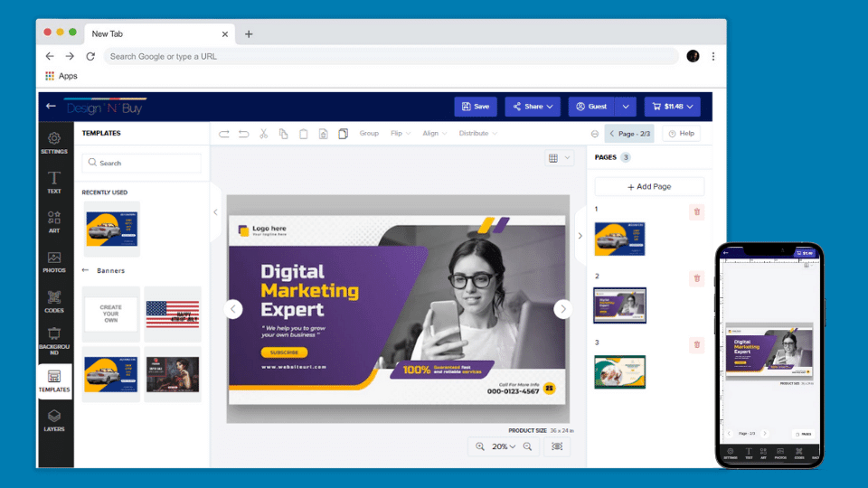Screen dimensions: 868x488
Task: Expand the Align dropdown
Action: [436, 134]
